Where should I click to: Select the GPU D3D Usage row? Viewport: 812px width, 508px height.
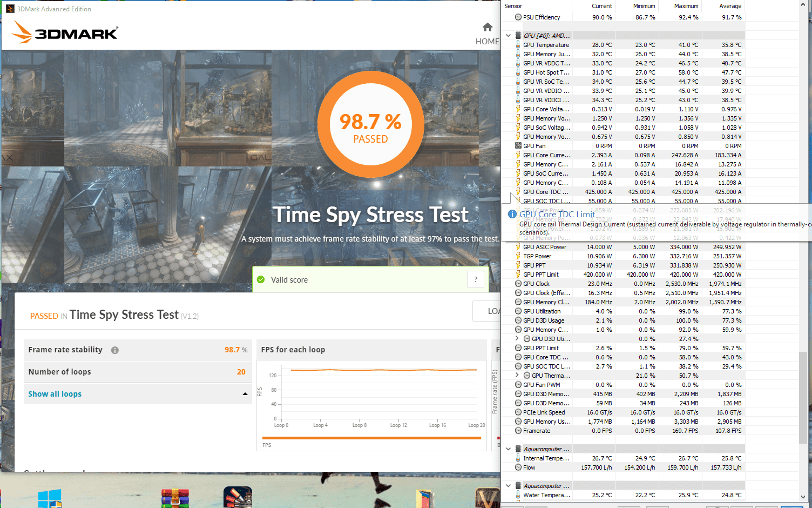click(x=623, y=320)
